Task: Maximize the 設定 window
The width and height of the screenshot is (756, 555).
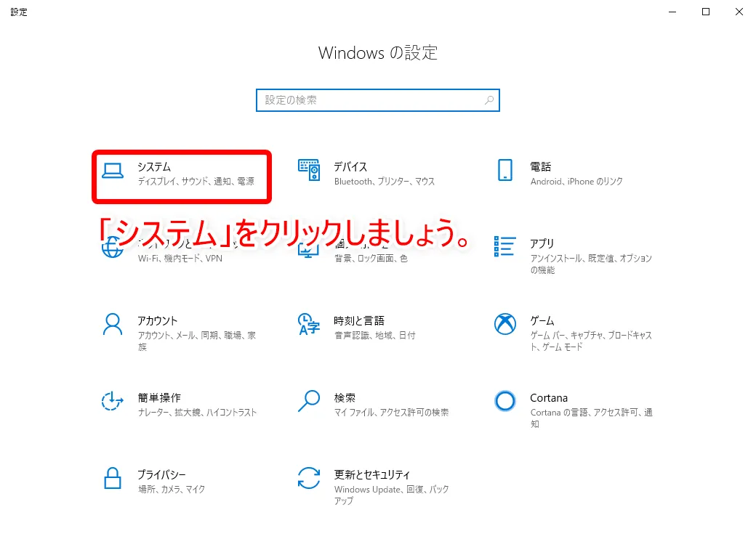Action: [706, 12]
